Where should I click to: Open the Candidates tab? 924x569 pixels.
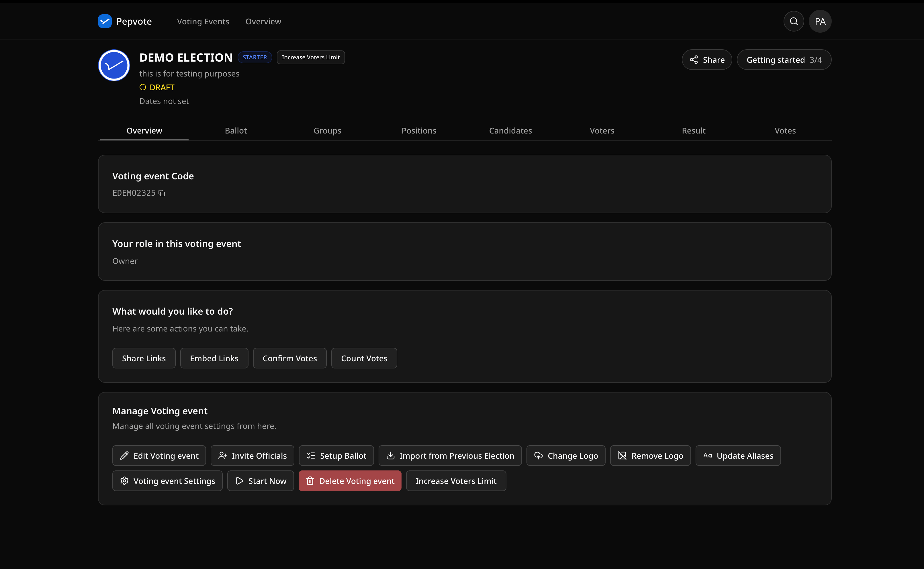pos(510,131)
